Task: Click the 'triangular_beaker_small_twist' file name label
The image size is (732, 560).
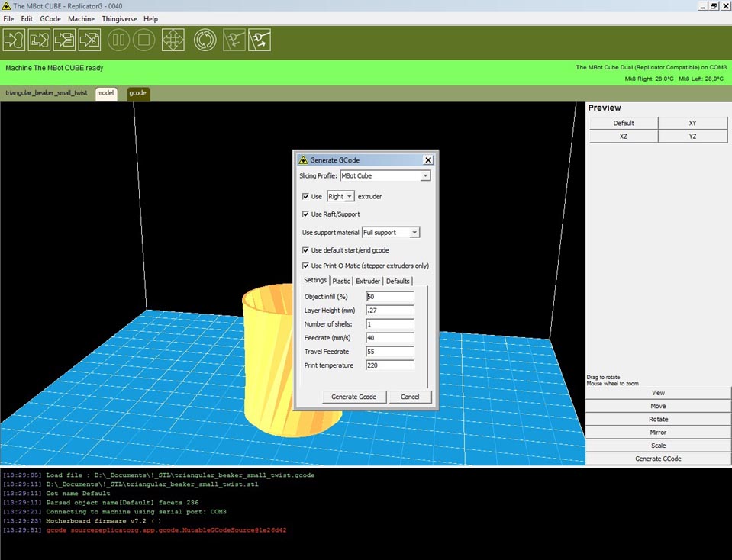Action: click(47, 93)
